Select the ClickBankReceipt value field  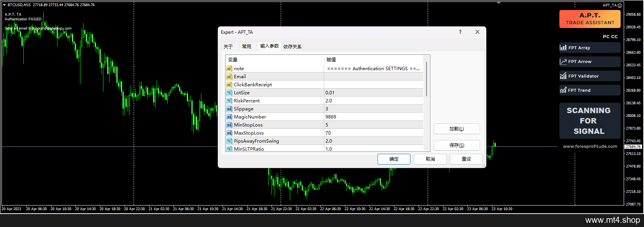[x=374, y=85]
